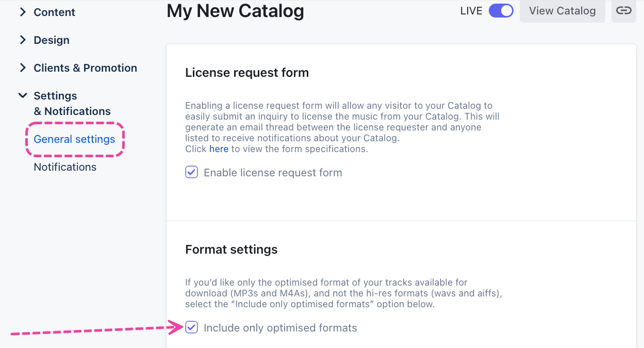Click the chevron arrow beside Content

point(23,12)
